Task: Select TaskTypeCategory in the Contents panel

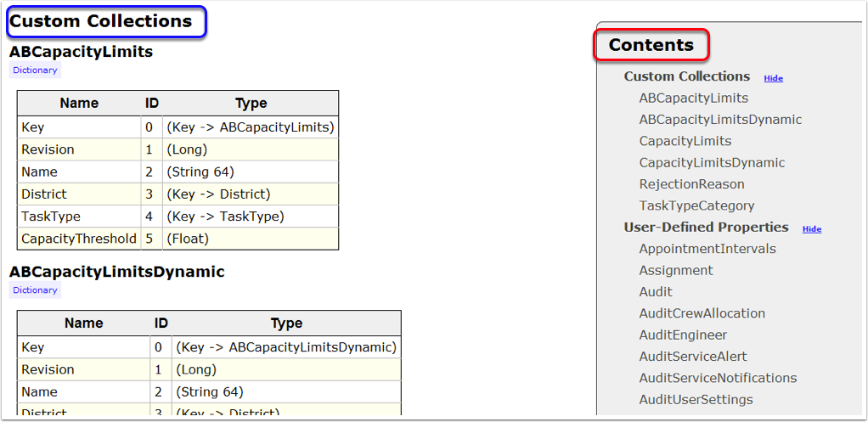Action: [696, 205]
